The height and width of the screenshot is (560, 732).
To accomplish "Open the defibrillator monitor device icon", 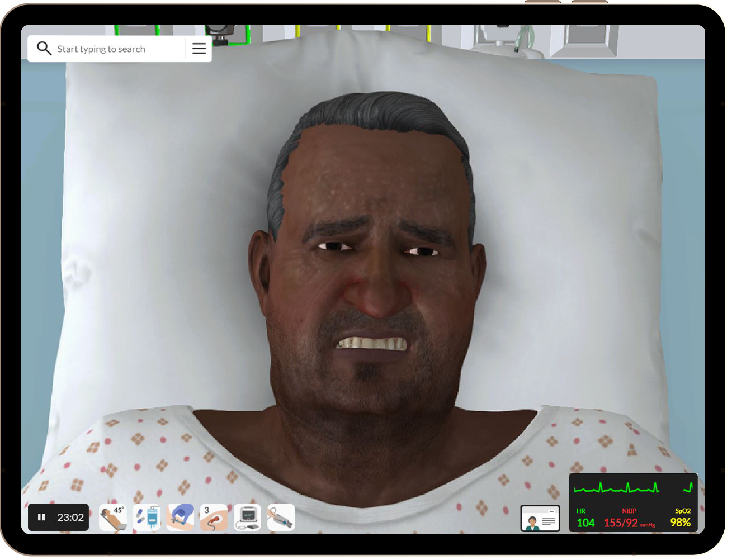I will coord(247,518).
